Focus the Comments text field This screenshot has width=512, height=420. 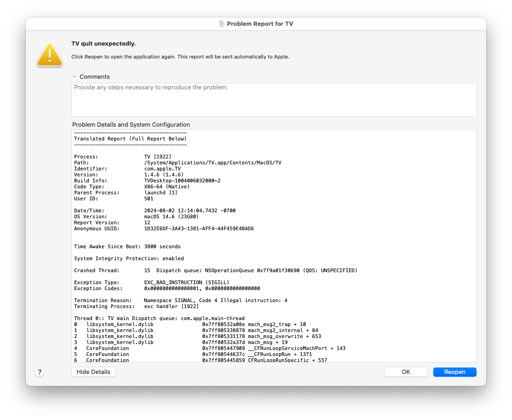pyautogui.click(x=274, y=100)
